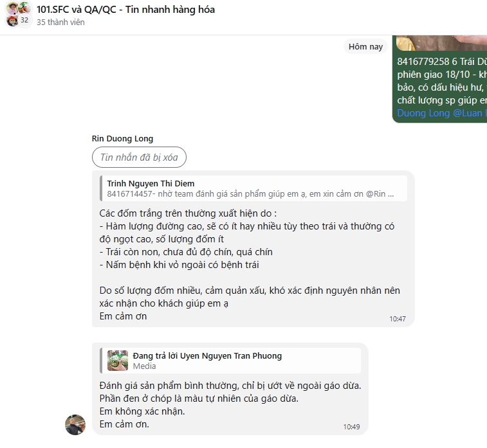Viewport: 487px width, 448px height.
Task: Click the Duong Long mention in green message
Action: 424,113
